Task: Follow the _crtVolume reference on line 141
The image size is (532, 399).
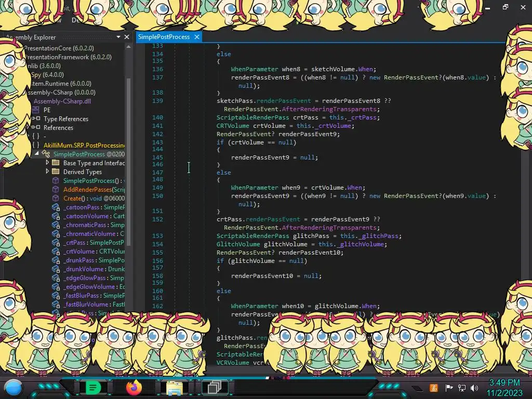Action: (x=333, y=126)
